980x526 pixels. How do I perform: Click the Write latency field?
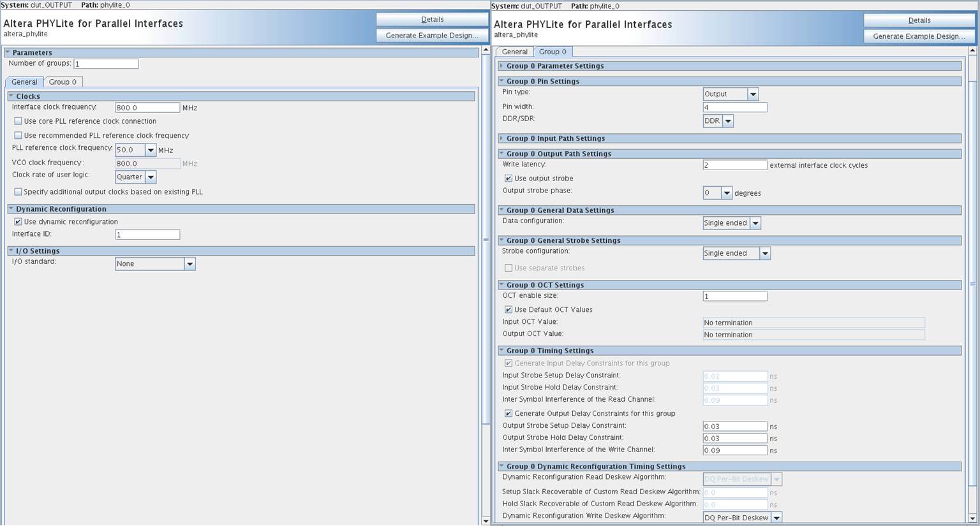pyautogui.click(x=735, y=165)
